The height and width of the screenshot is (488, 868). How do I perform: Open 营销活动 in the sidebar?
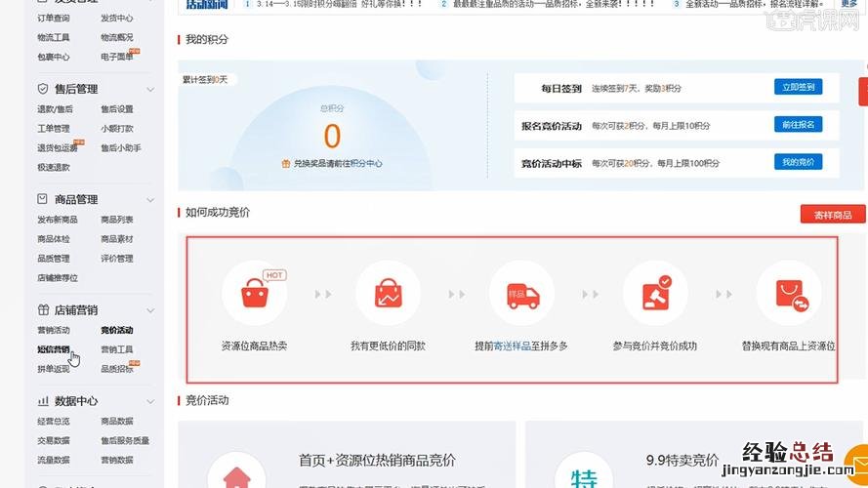point(54,330)
